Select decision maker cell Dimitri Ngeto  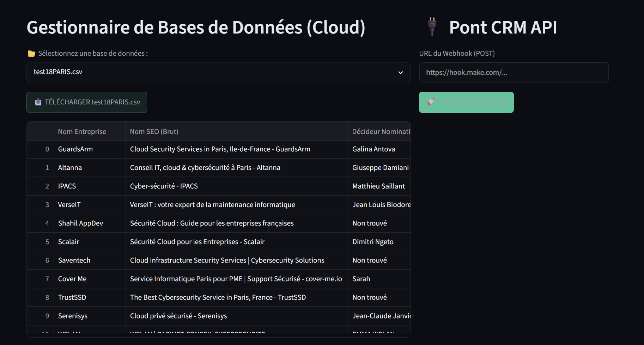tap(379, 242)
